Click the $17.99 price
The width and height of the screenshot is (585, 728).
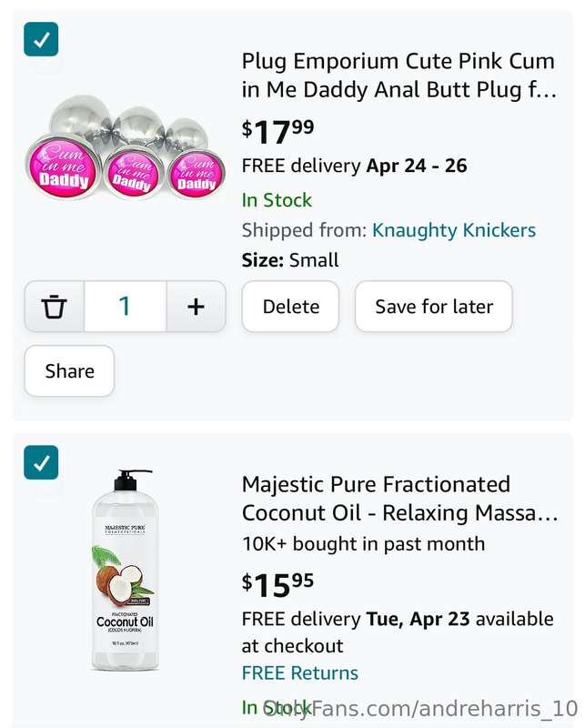click(x=278, y=131)
